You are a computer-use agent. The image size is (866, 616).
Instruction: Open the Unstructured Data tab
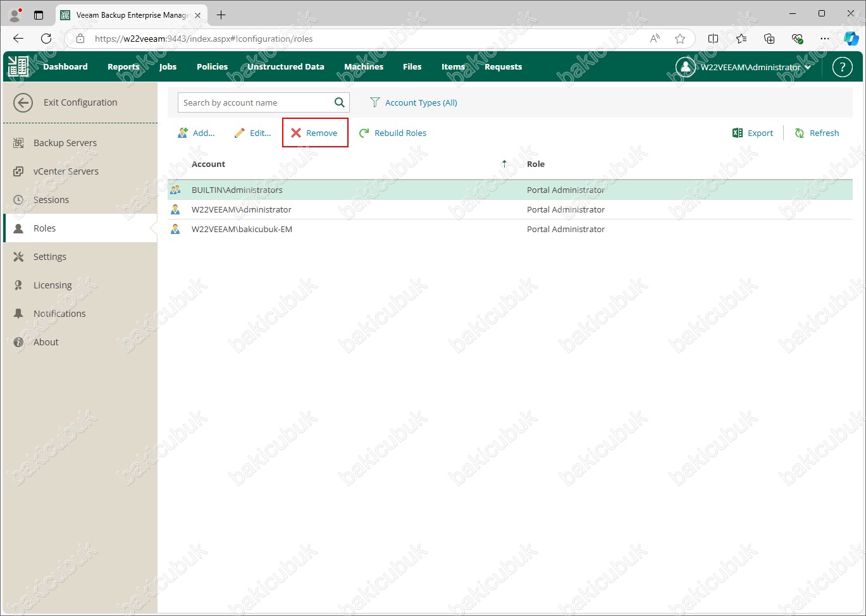point(285,66)
